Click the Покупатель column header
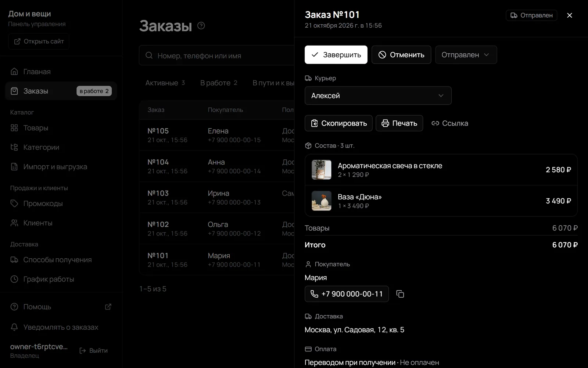The width and height of the screenshot is (588, 368). click(225, 110)
